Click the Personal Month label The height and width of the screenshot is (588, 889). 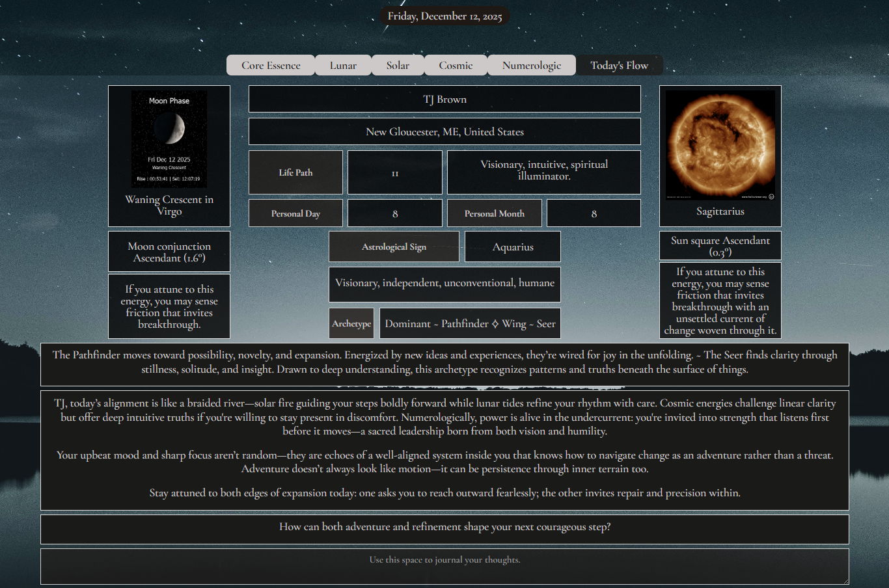pyautogui.click(x=494, y=213)
